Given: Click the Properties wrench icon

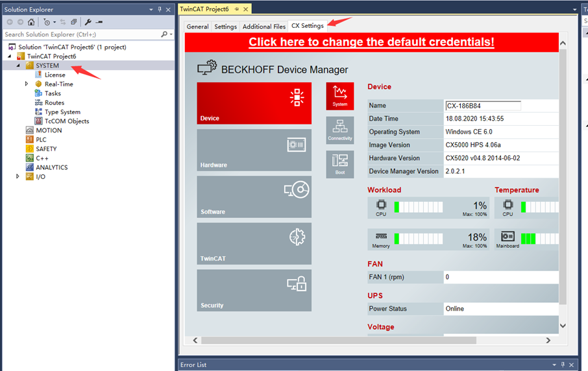Looking at the screenshot, I should (88, 22).
